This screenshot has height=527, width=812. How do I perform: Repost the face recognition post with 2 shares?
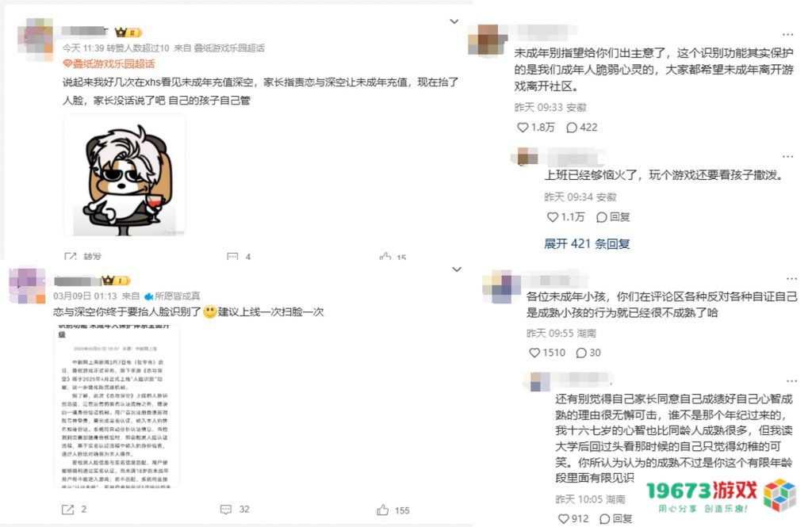(68, 510)
